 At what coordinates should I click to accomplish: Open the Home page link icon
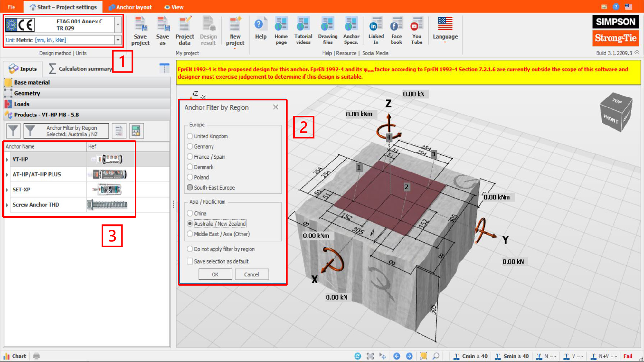click(281, 24)
